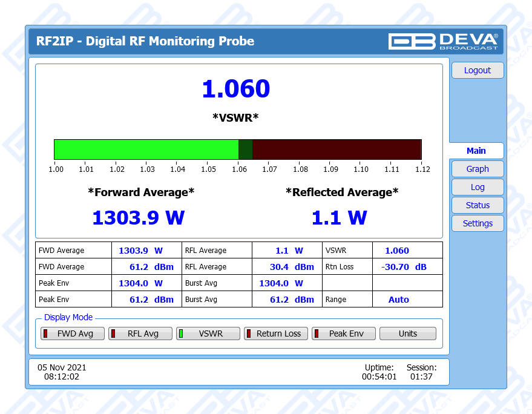Click the large 1303.9 W forward reading
This screenshot has height=414, width=532.
pyautogui.click(x=138, y=218)
